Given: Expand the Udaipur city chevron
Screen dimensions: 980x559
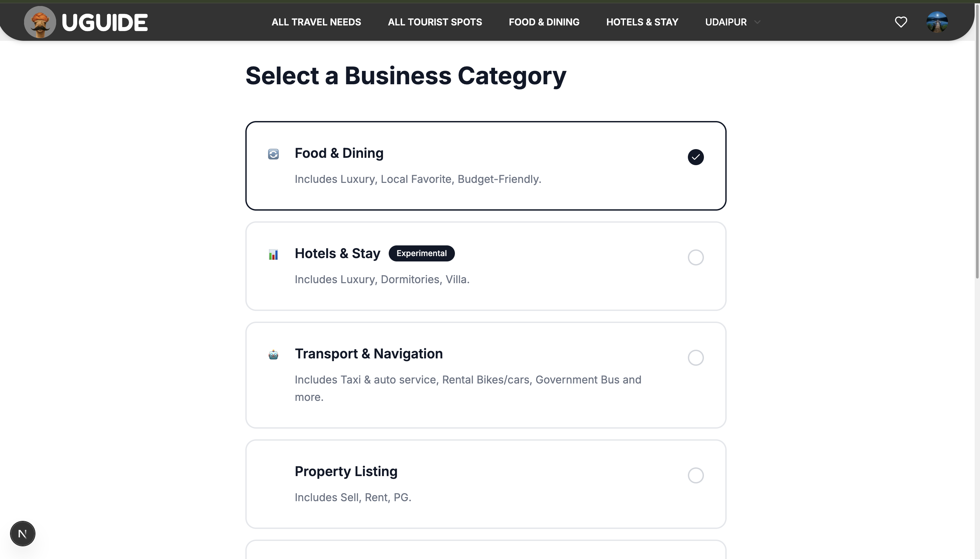Looking at the screenshot, I should pyautogui.click(x=757, y=22).
